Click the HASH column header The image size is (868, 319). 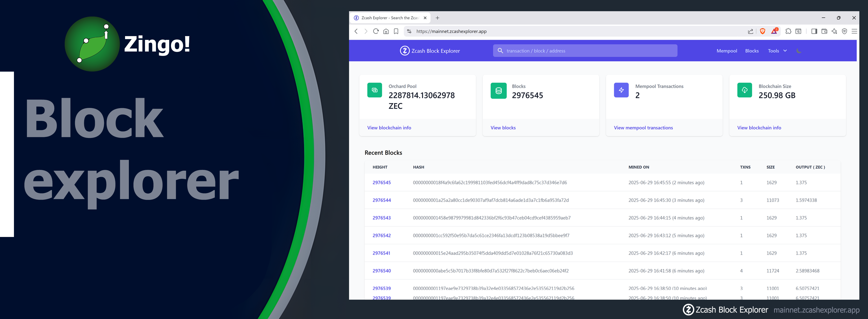coord(419,167)
